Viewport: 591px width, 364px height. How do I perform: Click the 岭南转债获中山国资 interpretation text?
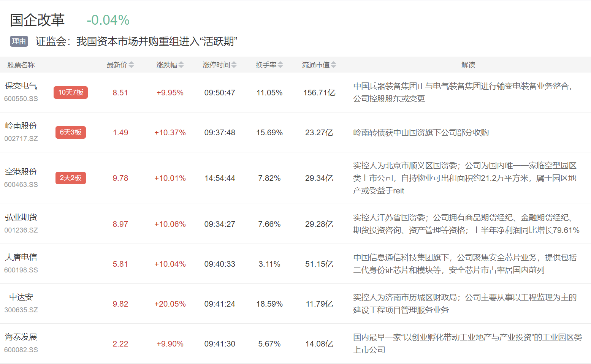tap(421, 133)
